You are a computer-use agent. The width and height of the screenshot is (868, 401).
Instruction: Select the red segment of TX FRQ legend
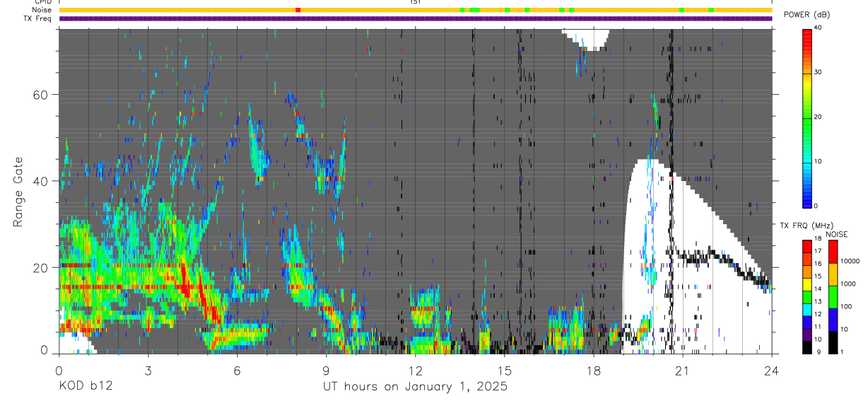(807, 246)
